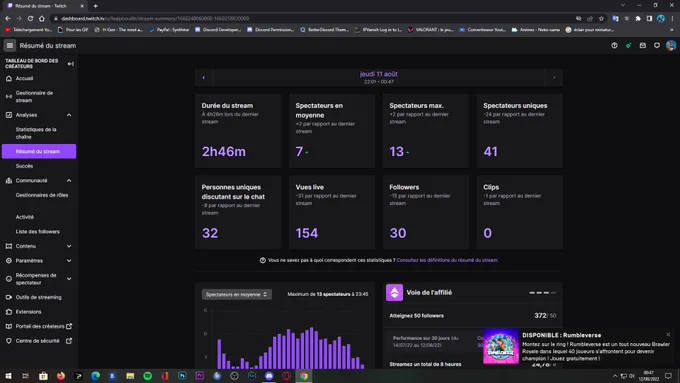Open the VALORANT bookmark
Image resolution: width=680 pixels, height=383 pixels.
coord(431,30)
